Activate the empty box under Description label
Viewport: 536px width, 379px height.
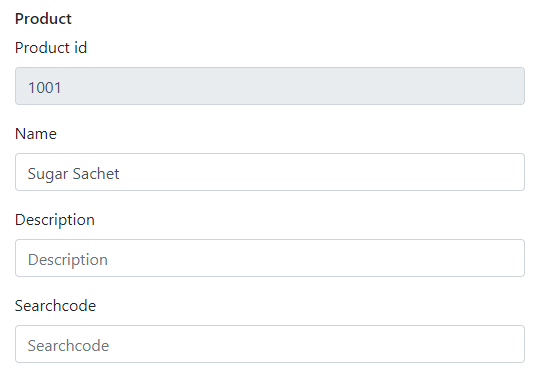270,258
